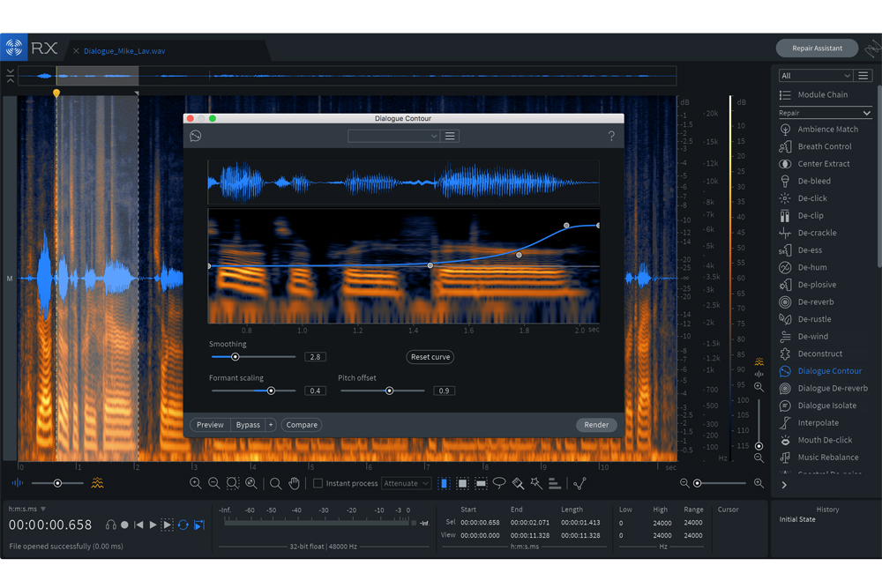Open the De-crackle module
The image size is (882, 588).
(x=808, y=233)
